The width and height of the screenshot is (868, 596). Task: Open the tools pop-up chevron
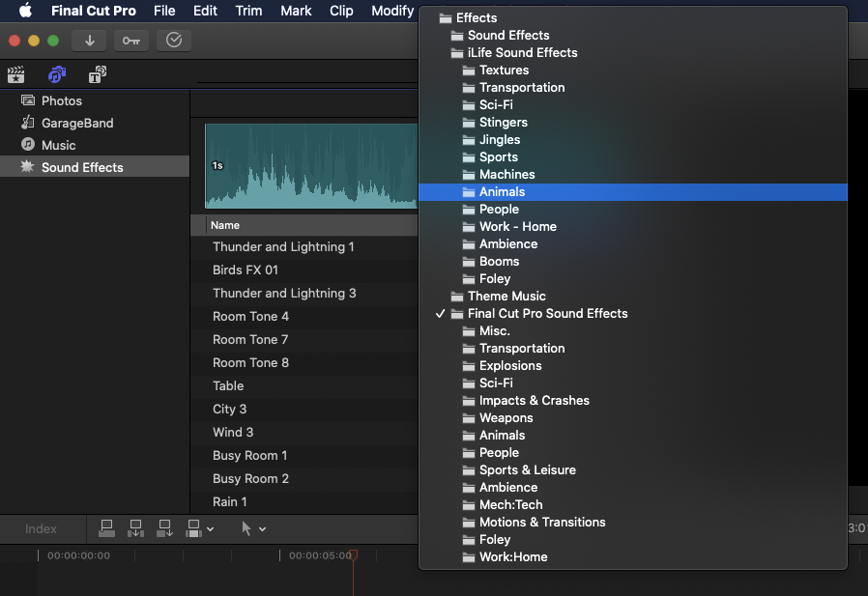[x=262, y=529]
